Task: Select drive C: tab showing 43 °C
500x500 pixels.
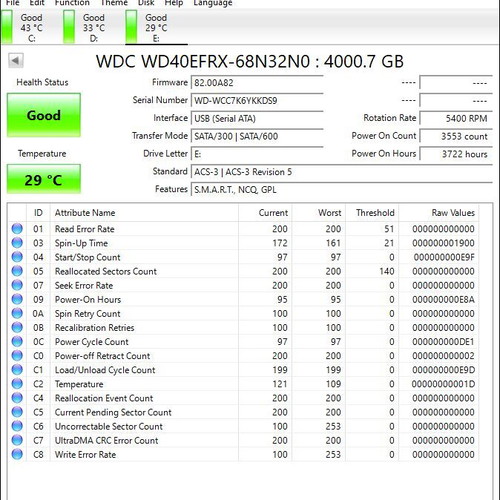Action: [x=31, y=27]
